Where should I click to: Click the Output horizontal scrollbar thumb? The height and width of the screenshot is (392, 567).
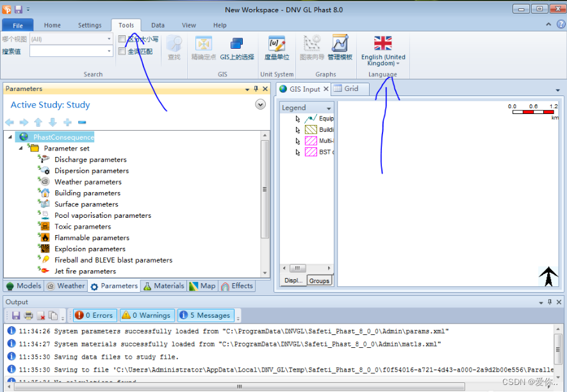click(x=239, y=387)
